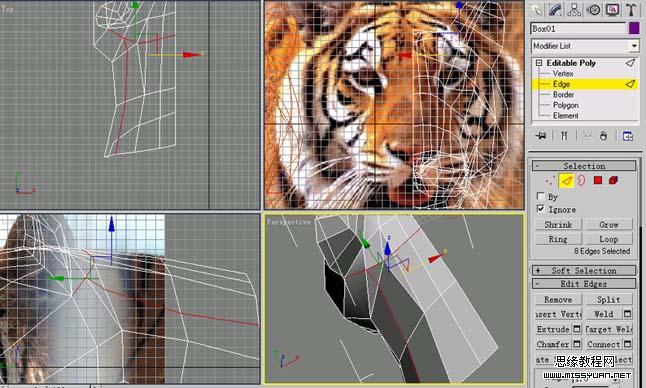
Task: Click the Perspective viewport label
Action: click(x=289, y=222)
